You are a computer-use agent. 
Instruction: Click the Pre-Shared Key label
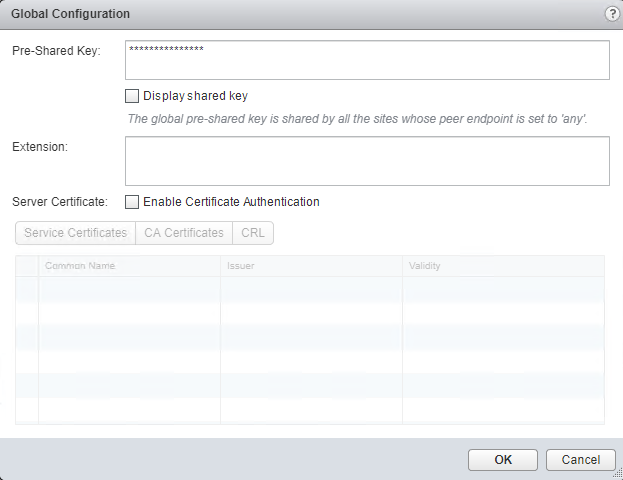tap(56, 51)
